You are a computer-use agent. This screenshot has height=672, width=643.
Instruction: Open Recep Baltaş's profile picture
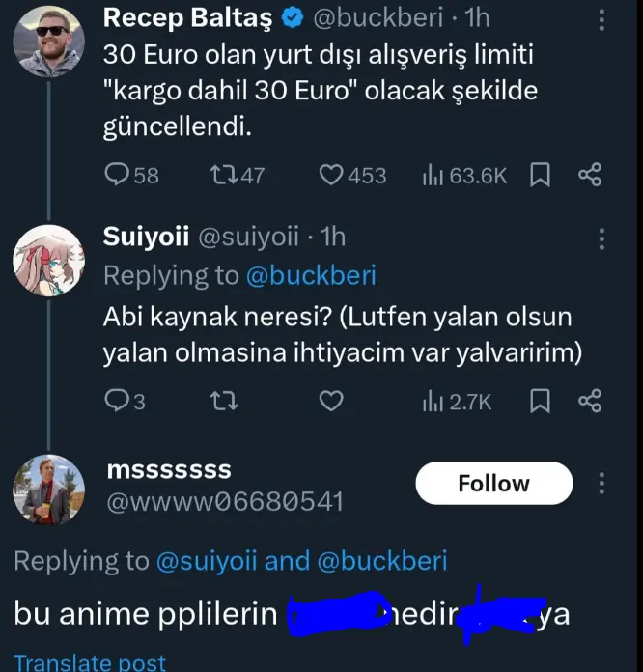pyautogui.click(x=49, y=42)
